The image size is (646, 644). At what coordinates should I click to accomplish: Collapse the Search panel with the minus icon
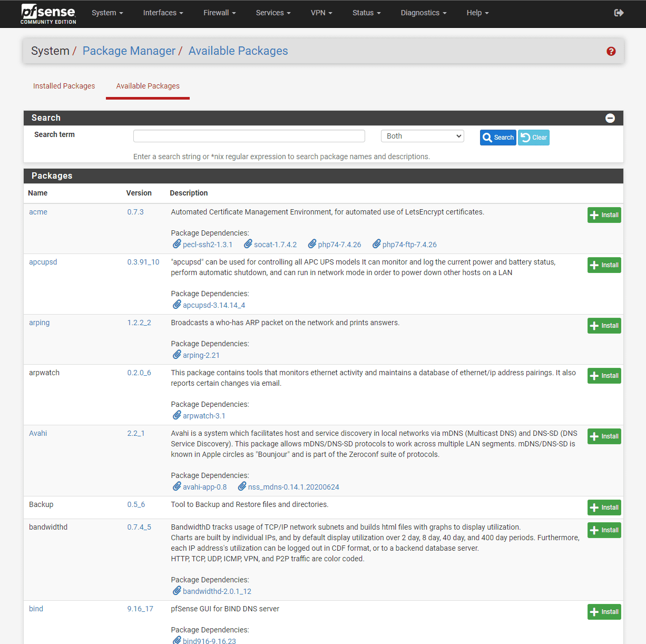pyautogui.click(x=610, y=118)
